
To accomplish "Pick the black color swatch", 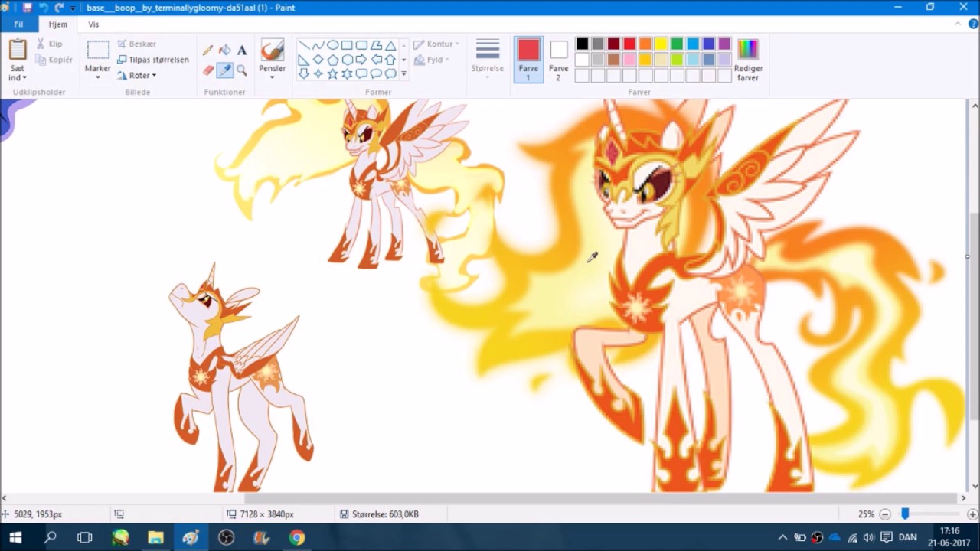I will pos(583,44).
